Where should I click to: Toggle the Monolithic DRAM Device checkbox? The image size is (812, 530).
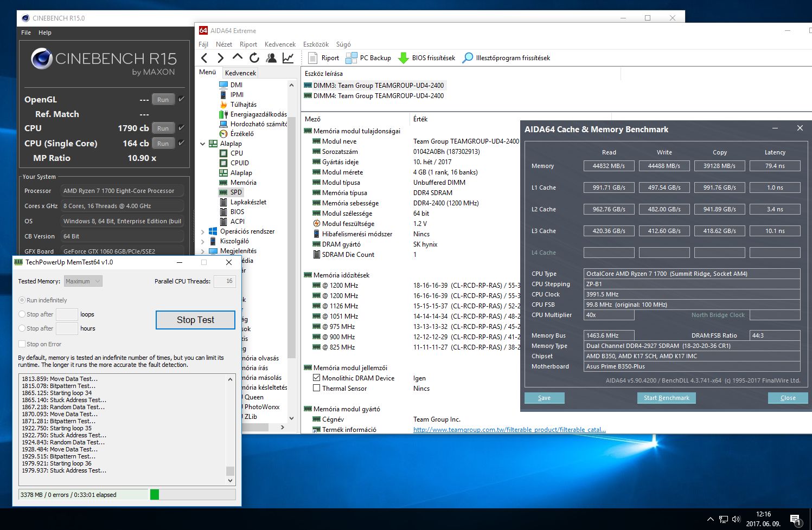(317, 378)
